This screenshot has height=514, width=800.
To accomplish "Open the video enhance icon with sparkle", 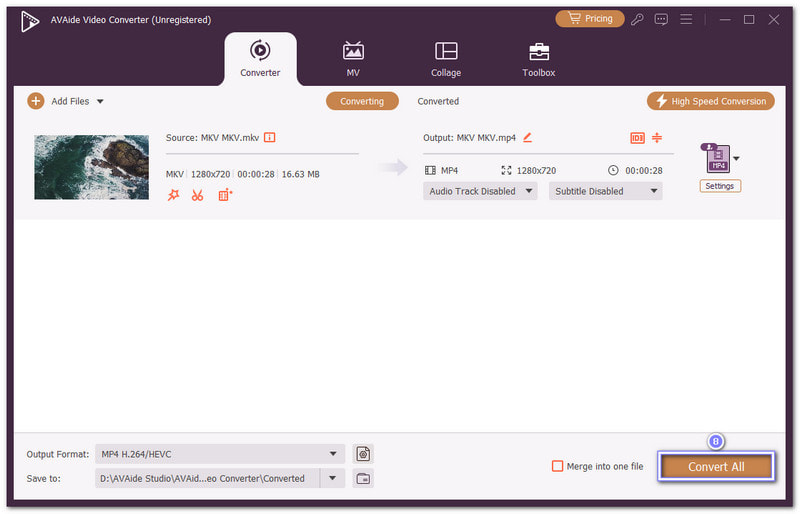I will point(225,195).
